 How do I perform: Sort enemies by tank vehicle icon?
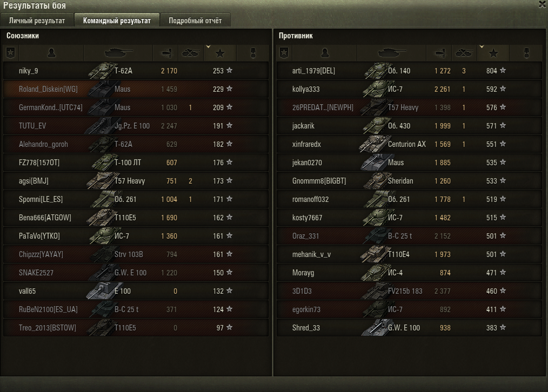click(x=392, y=53)
